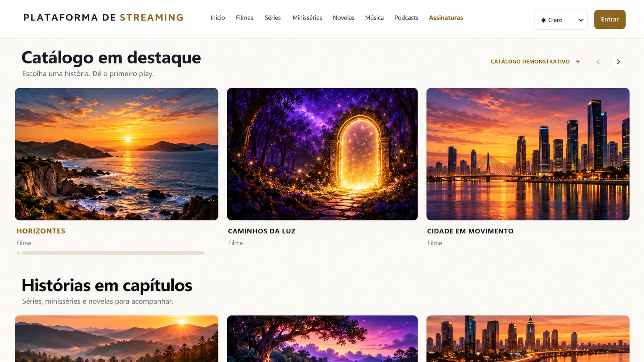Open the Podcasts menu item

coord(406,18)
